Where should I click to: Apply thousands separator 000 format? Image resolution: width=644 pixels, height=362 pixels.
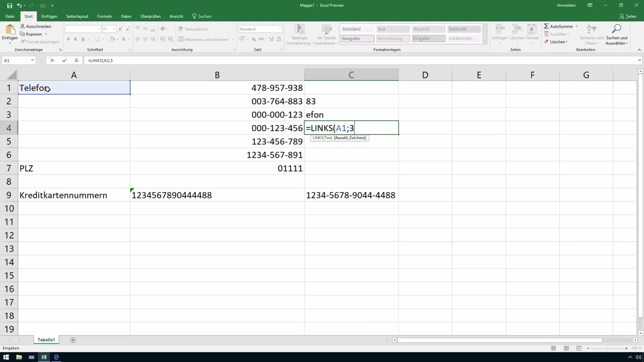tap(261, 39)
